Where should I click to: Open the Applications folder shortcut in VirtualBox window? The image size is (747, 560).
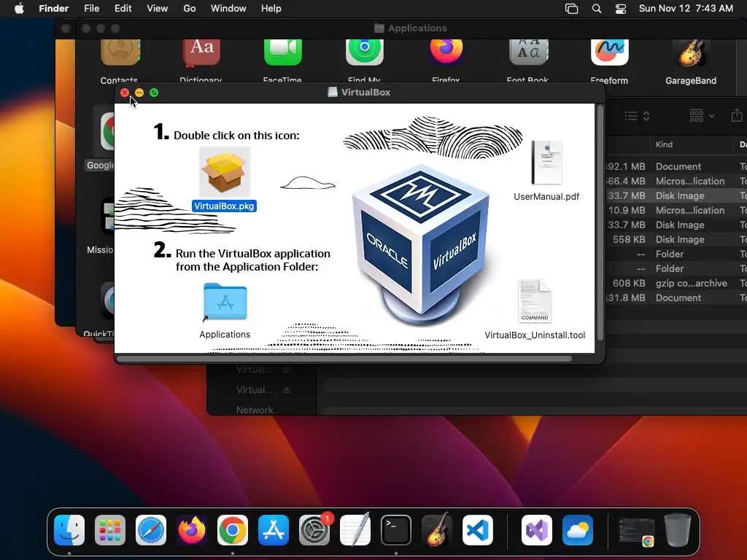tap(225, 302)
